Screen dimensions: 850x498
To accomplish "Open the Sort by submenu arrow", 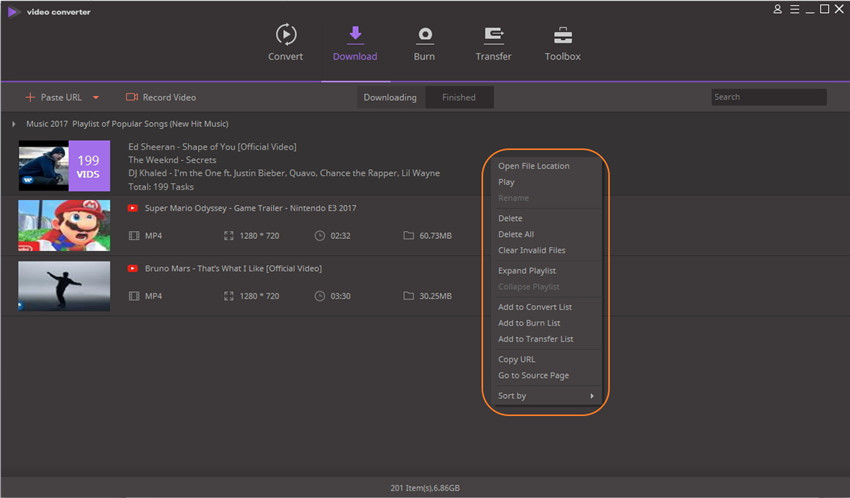I will pos(592,396).
